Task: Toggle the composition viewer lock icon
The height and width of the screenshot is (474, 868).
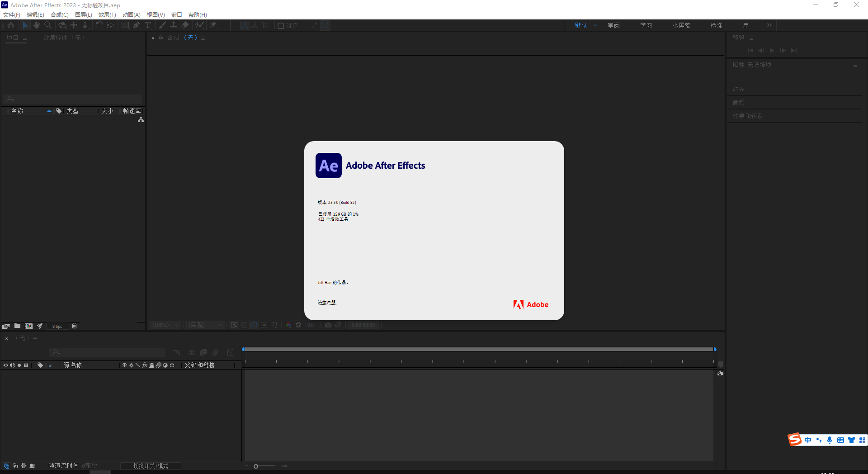Action: point(161,38)
